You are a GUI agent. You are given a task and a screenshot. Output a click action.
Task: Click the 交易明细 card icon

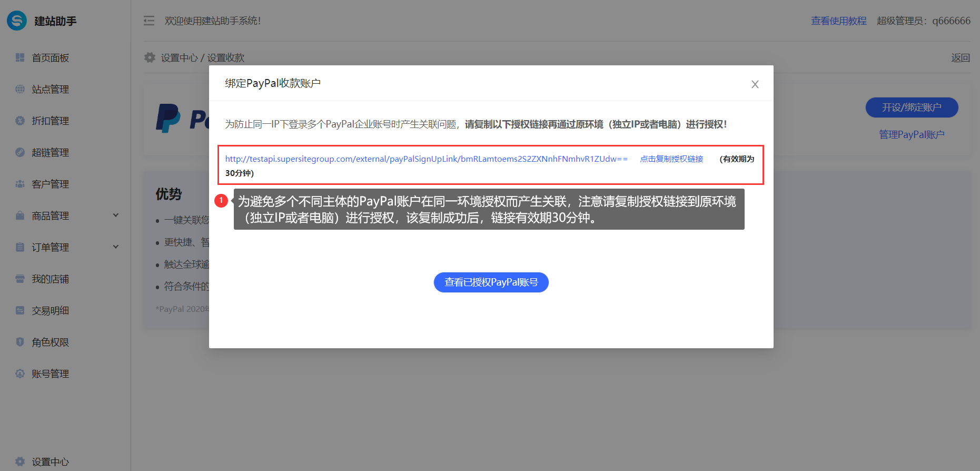pos(20,310)
